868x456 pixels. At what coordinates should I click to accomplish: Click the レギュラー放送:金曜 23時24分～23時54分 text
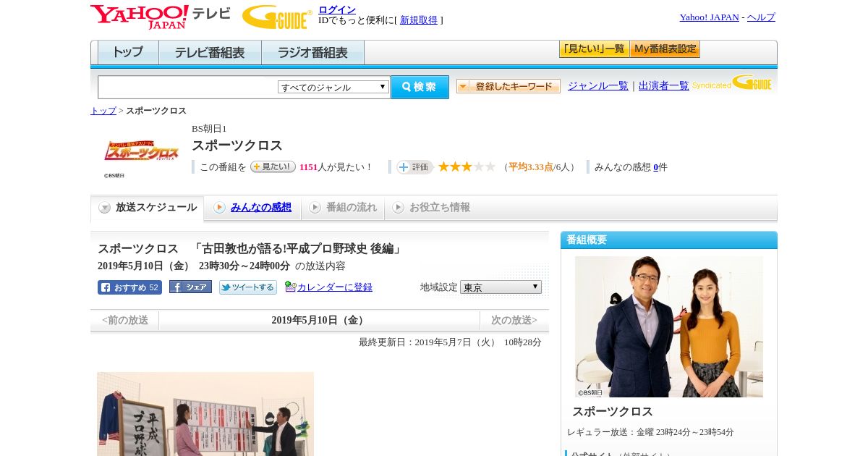(x=650, y=432)
